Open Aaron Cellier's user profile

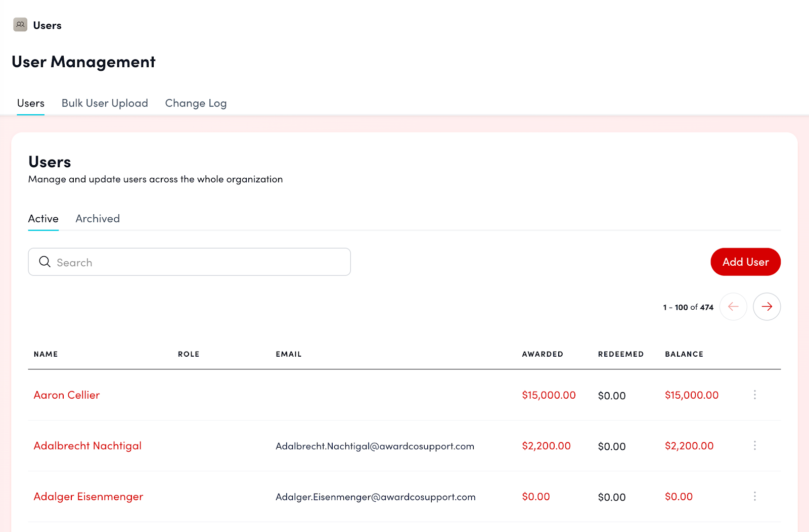[67, 395]
